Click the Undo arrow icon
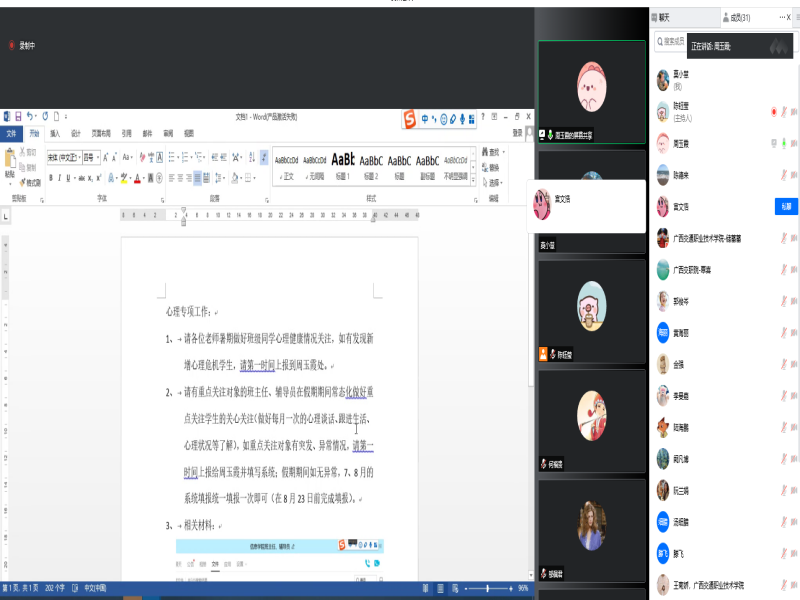This screenshot has height=600, width=800. pos(31,117)
